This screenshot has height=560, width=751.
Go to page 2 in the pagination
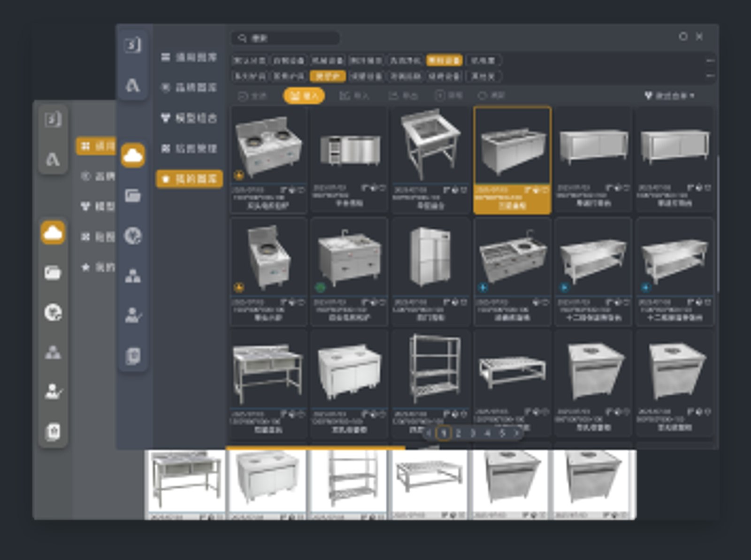(458, 433)
